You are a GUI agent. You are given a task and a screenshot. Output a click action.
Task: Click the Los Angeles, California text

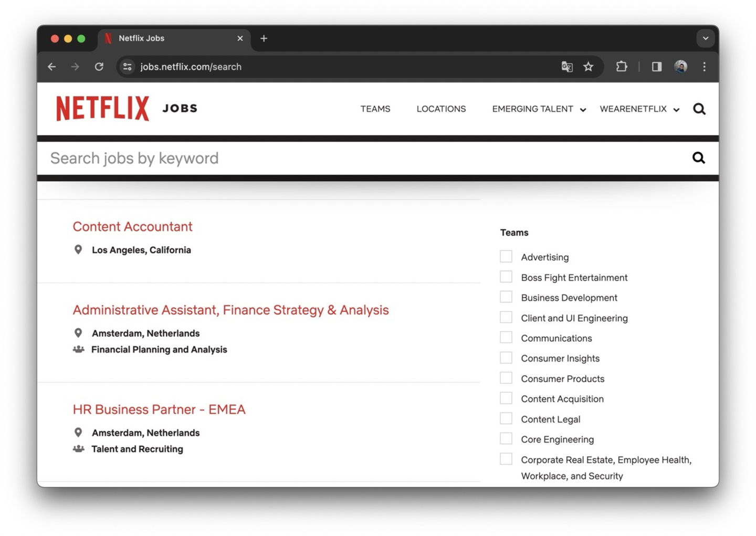(x=141, y=250)
